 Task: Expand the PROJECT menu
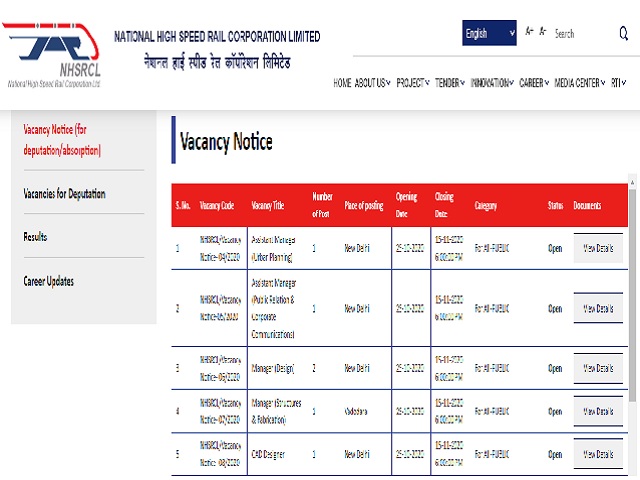413,83
